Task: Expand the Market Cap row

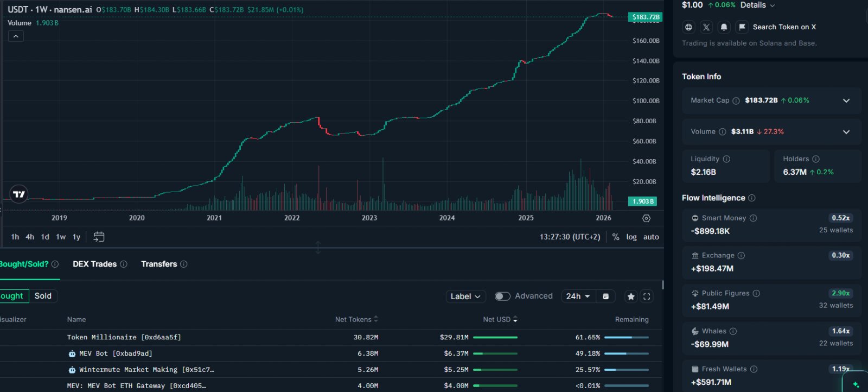Action: click(771, 100)
